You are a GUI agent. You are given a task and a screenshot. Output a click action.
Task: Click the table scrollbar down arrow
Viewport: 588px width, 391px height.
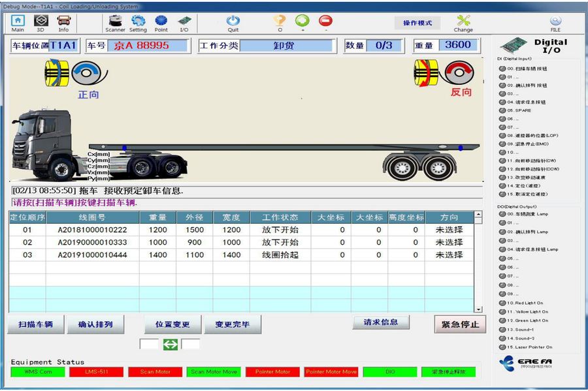click(x=478, y=309)
